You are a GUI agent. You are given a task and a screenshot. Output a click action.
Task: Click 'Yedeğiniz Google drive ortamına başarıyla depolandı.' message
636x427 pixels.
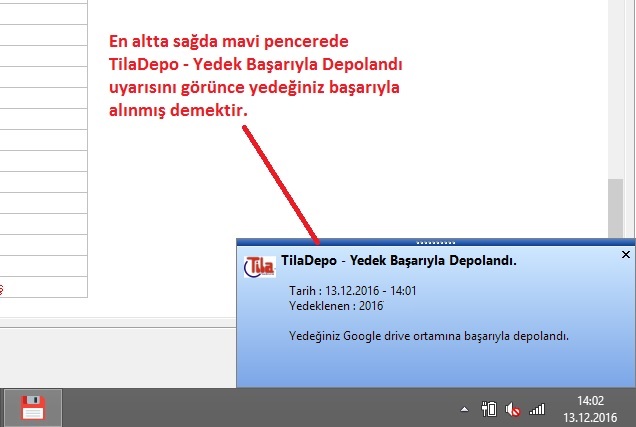[429, 336]
